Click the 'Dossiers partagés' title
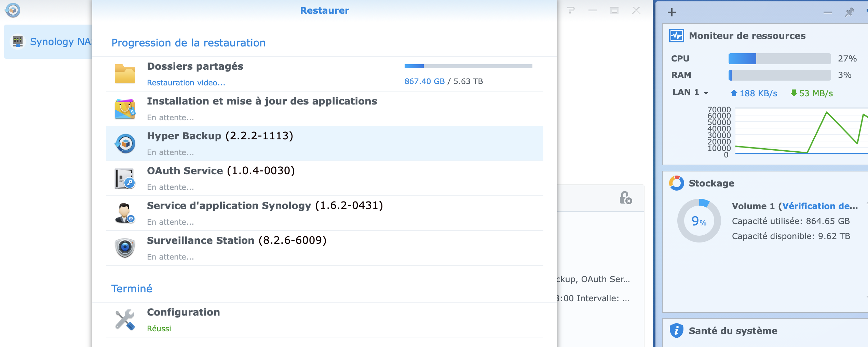This screenshot has height=347, width=868. coord(195,66)
